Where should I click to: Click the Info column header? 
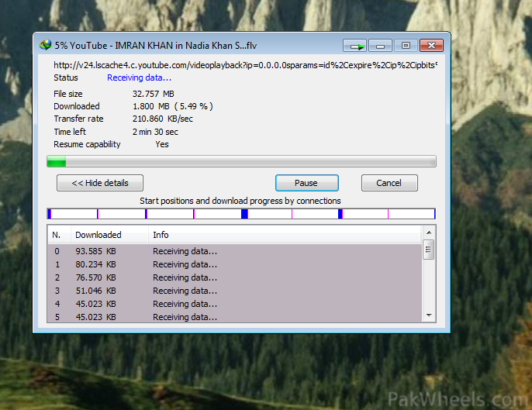tap(284, 235)
